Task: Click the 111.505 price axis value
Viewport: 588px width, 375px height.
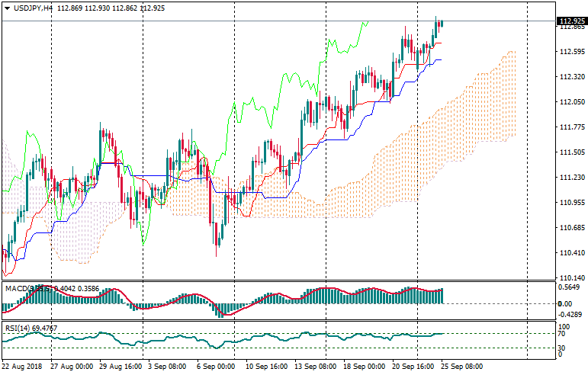Action: [569, 152]
